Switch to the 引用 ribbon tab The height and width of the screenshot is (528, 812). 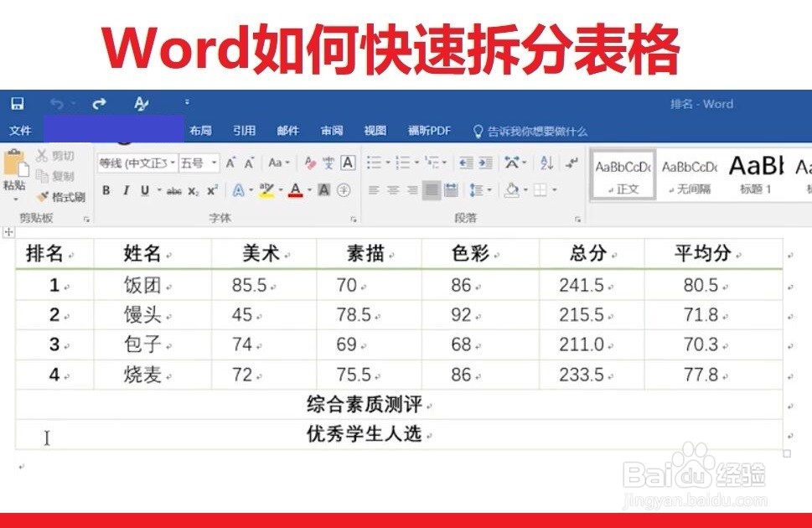pyautogui.click(x=244, y=131)
